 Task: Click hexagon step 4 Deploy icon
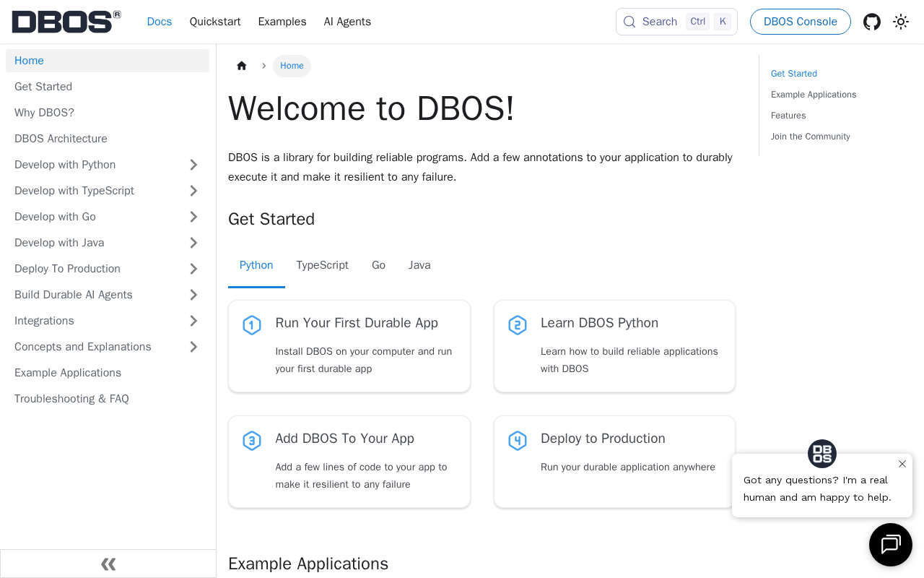[x=518, y=441]
